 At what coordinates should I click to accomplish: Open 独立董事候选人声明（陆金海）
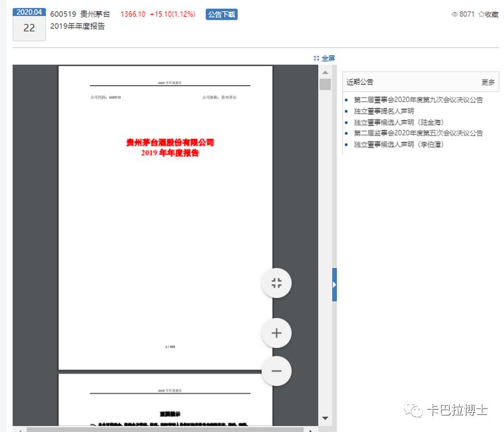399,122
